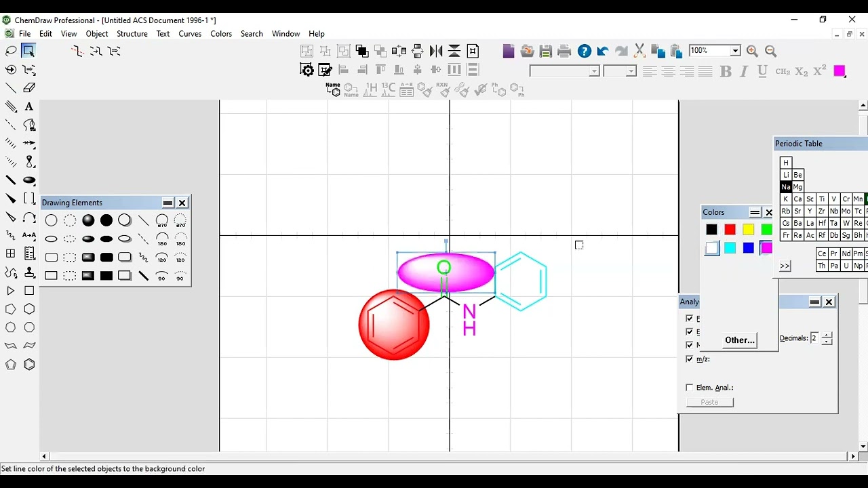The height and width of the screenshot is (488, 868).
Task: Toggle CH2 chemical formula formatting
Action: [x=783, y=71]
